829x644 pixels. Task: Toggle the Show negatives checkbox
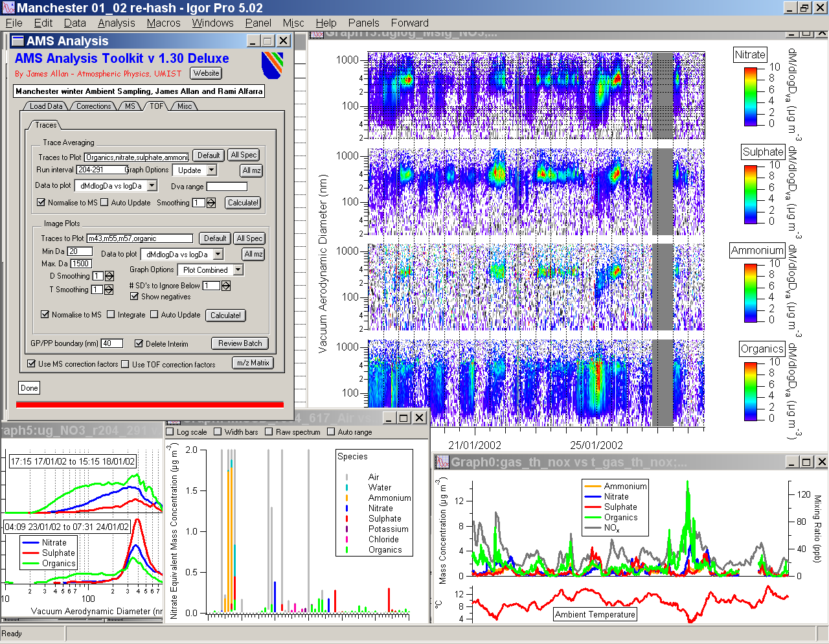point(134,297)
